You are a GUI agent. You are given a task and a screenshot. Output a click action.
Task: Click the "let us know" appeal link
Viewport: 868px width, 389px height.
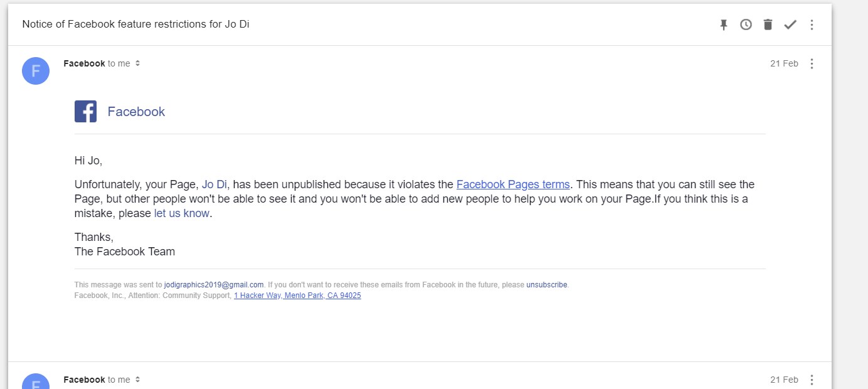coord(181,213)
